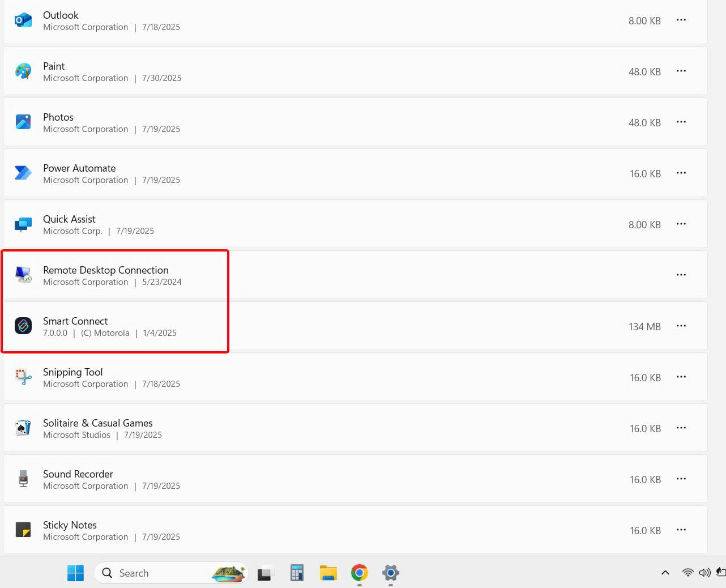Screen dimensions: 726x588
Task: Click the Smart Connect app icon
Action: [x=23, y=326]
